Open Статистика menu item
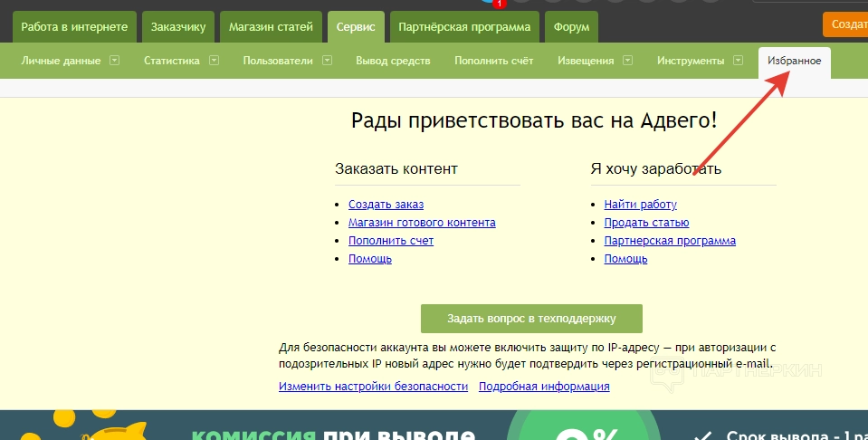Screen dimensions: 868x440 tap(172, 61)
